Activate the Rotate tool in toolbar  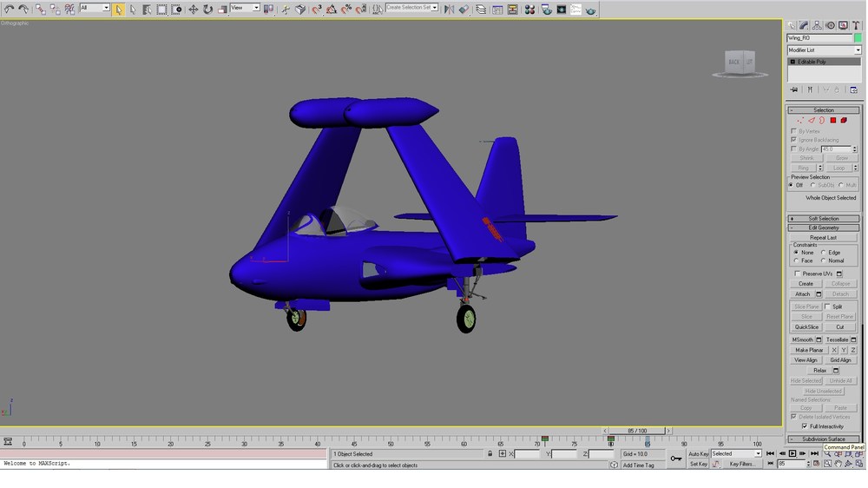[207, 10]
